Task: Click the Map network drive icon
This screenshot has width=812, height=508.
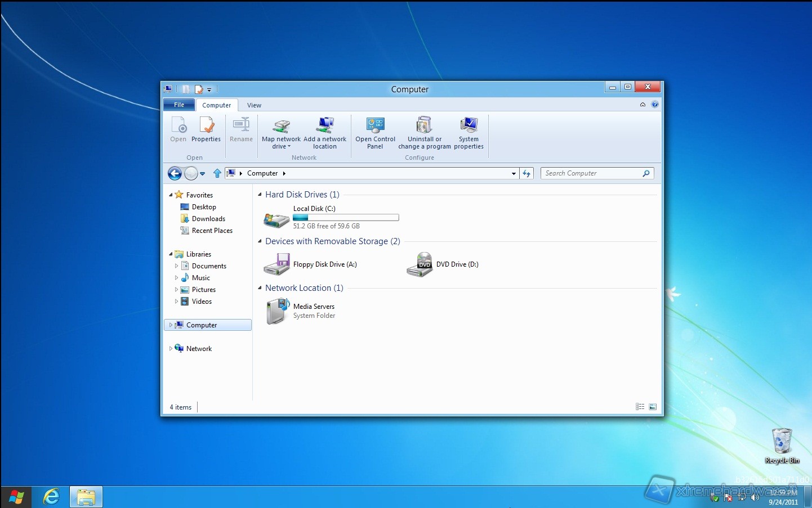Action: tap(281, 126)
